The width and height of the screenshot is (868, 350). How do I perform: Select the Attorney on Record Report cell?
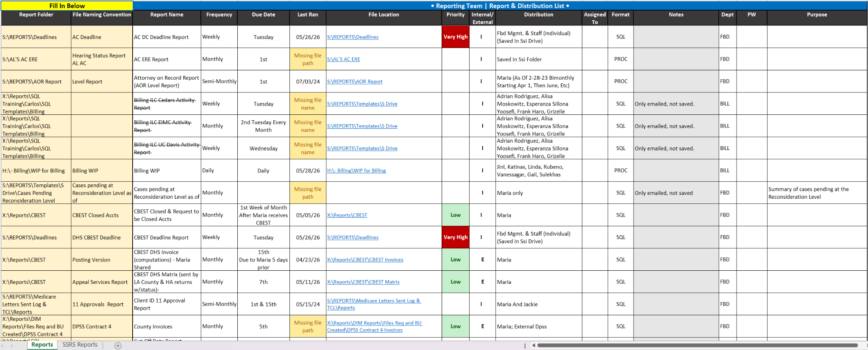[167, 81]
